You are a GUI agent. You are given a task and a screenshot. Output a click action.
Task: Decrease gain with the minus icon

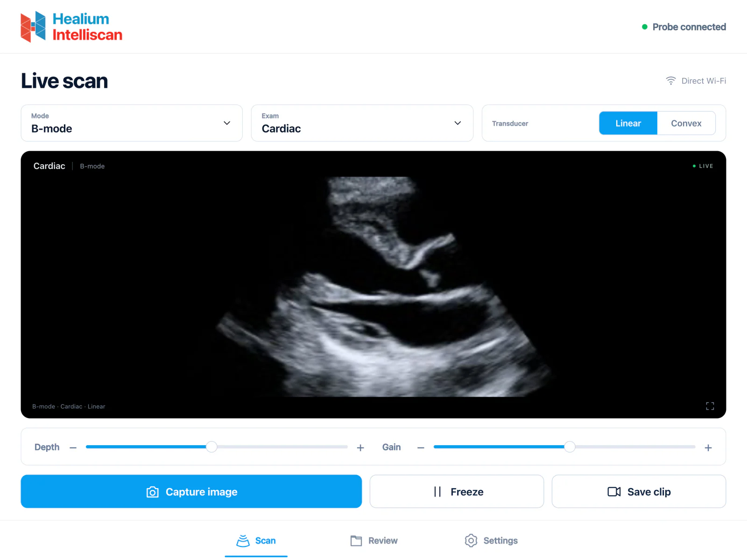pyautogui.click(x=421, y=448)
